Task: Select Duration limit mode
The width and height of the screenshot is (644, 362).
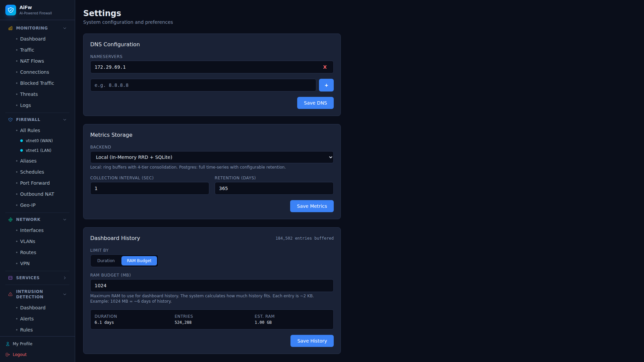Action: tap(106, 261)
